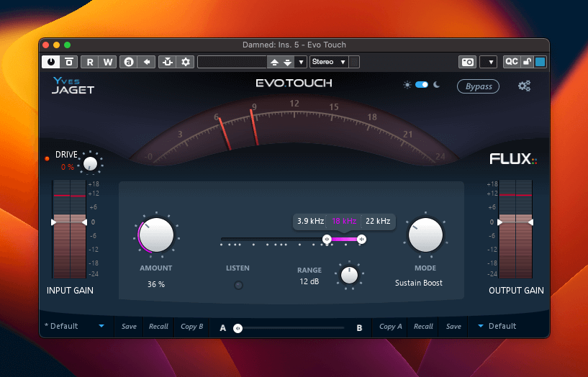The height and width of the screenshot is (377, 588).
Task: Click the host toolbar lock icon
Action: coord(527,62)
